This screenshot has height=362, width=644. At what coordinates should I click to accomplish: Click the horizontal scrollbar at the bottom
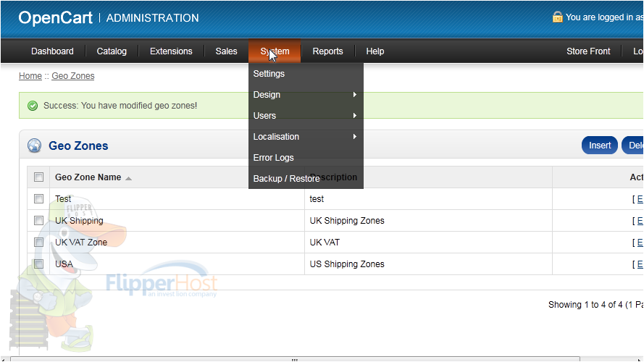coord(295,359)
